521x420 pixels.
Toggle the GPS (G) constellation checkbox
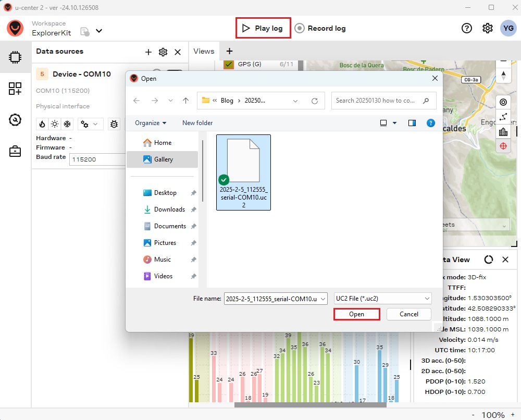click(228, 65)
